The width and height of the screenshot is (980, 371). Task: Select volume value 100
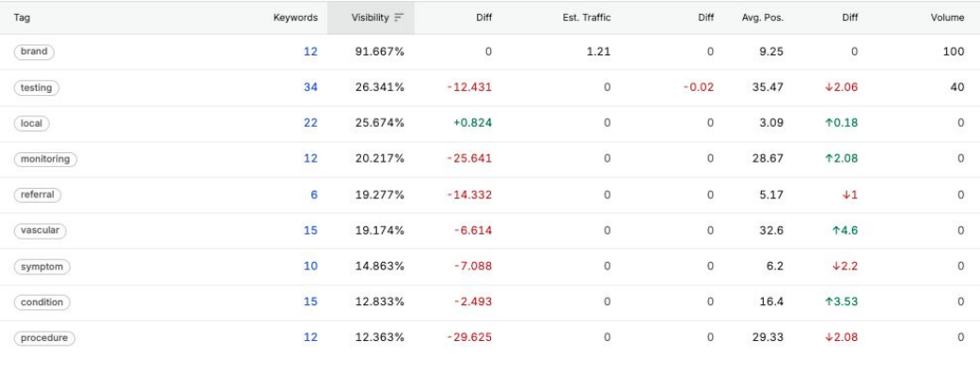coord(954,52)
